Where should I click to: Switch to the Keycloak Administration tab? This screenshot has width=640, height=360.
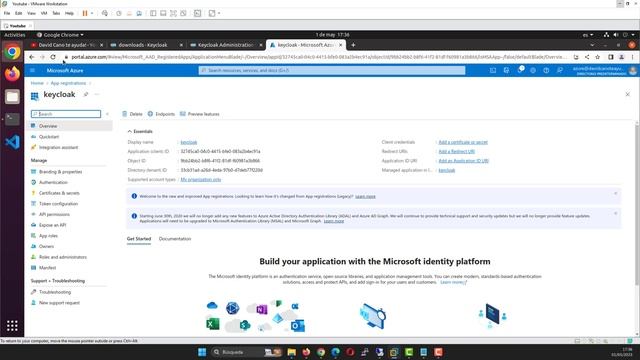pos(225,45)
